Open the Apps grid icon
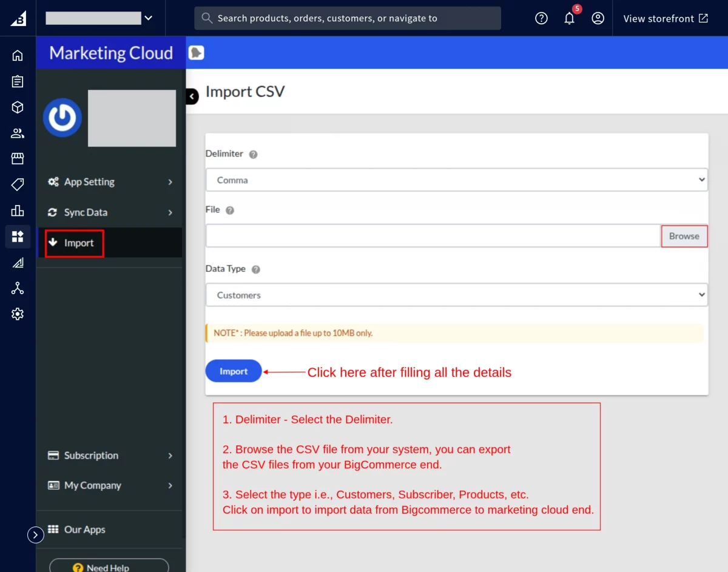 pos(18,237)
